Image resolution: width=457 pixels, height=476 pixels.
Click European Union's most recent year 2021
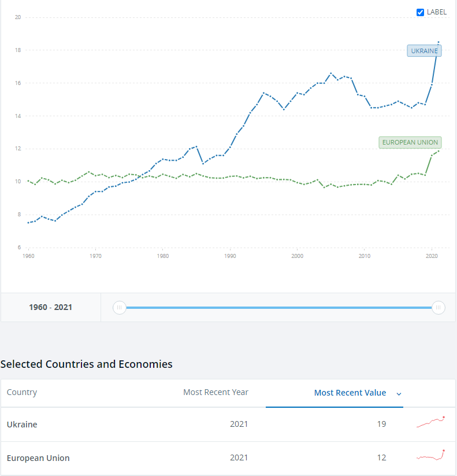[239, 457]
